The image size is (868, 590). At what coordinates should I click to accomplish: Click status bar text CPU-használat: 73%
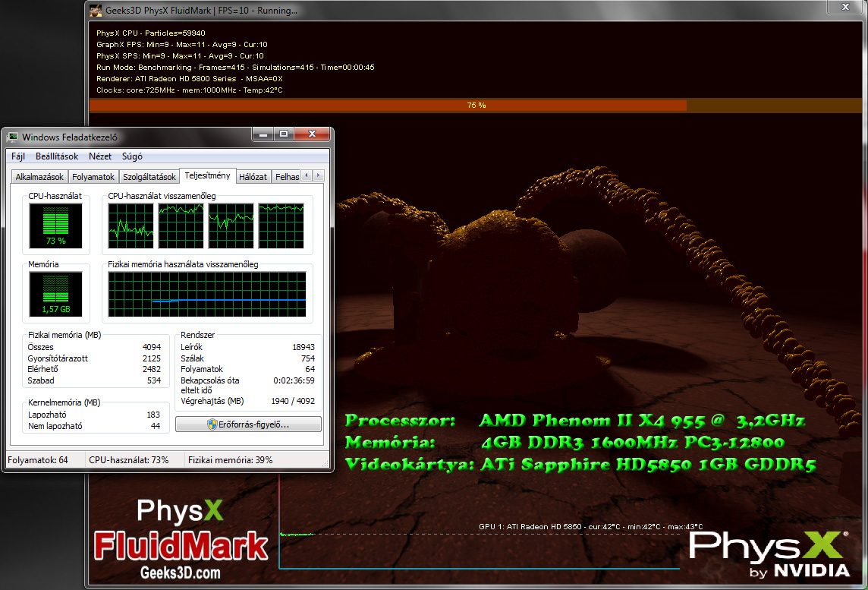click(128, 460)
